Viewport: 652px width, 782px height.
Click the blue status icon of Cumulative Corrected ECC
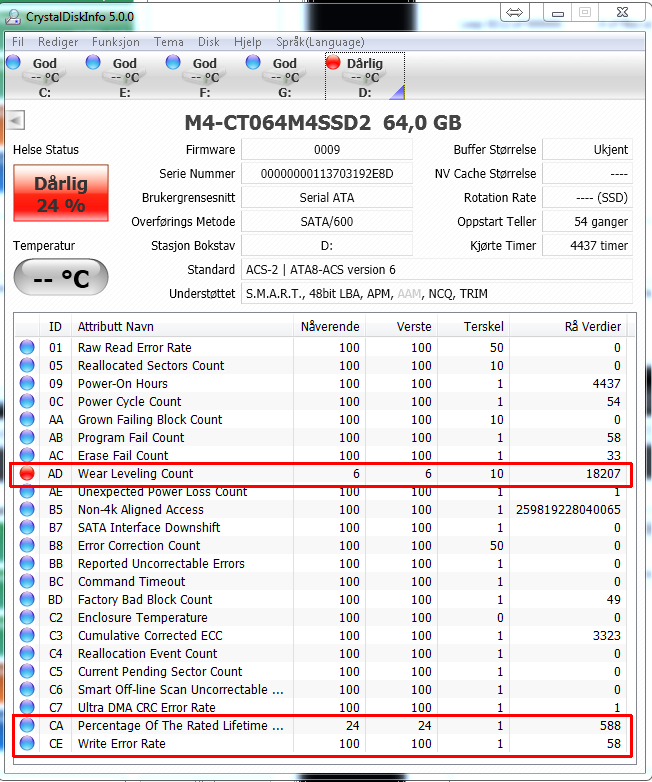coord(27,635)
